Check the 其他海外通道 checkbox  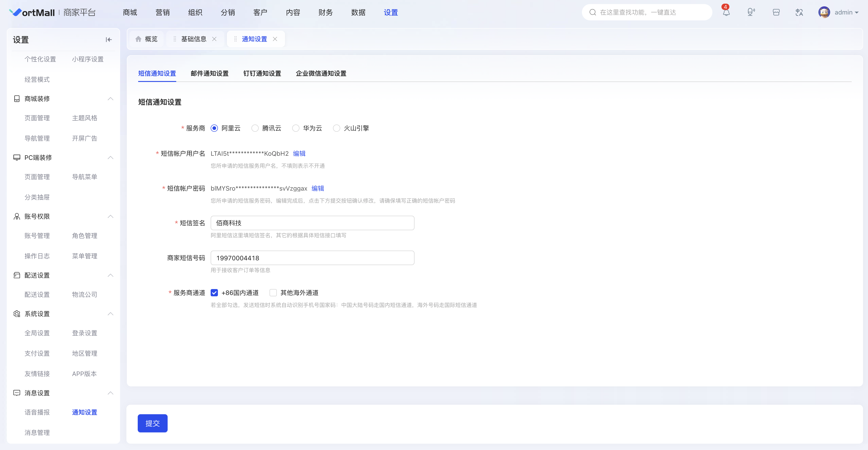click(x=273, y=293)
